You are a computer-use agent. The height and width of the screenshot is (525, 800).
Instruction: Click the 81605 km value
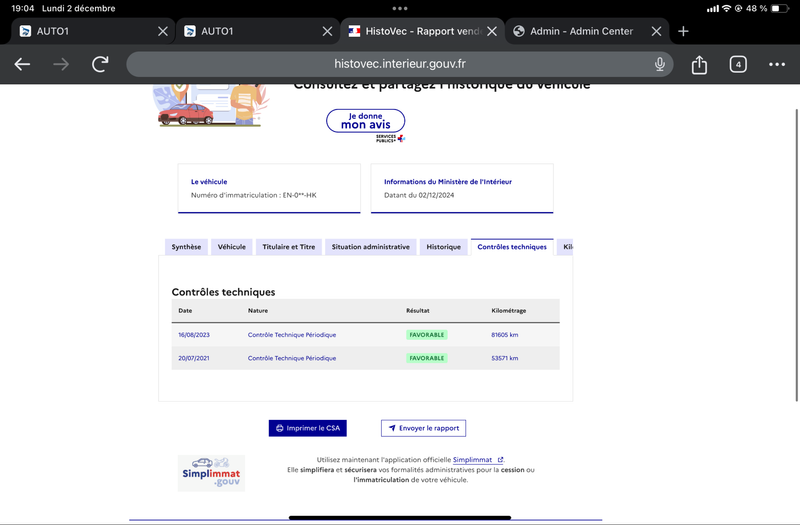click(505, 335)
